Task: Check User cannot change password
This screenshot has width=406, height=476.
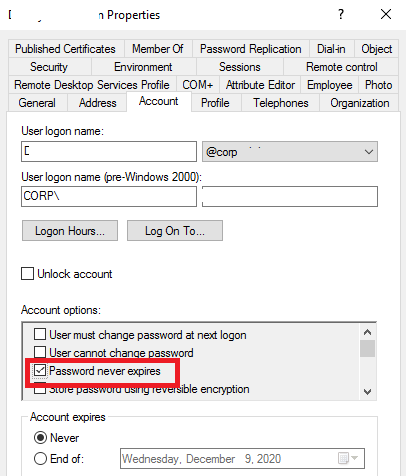Action: click(x=40, y=352)
